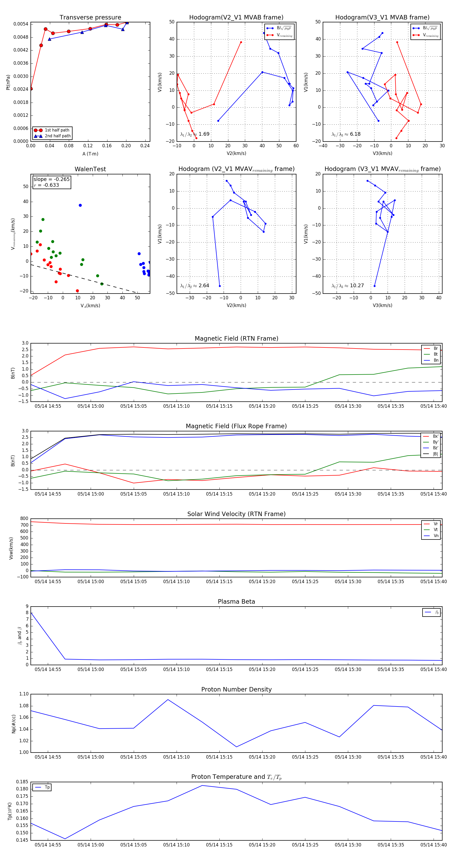Click "B/√μ0ρ" legend entry in V2_V1 MVAB hodogram
The height and width of the screenshot is (868, 473).
tap(279, 28)
